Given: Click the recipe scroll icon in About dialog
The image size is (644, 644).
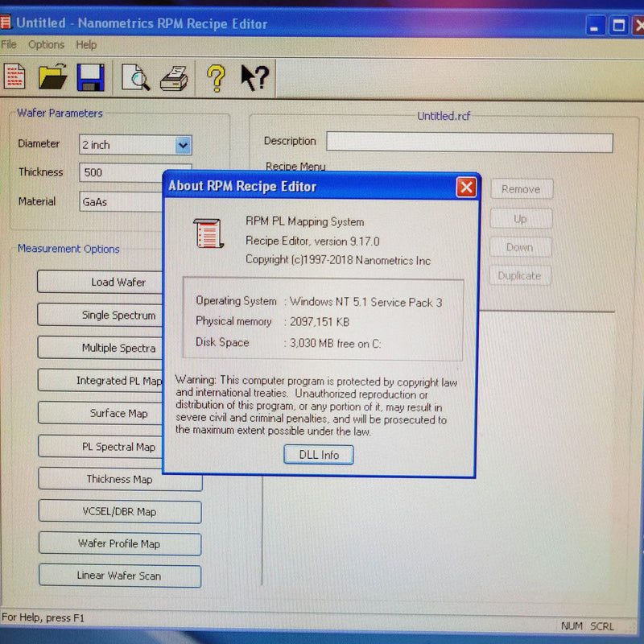Looking at the screenshot, I should click(x=208, y=233).
